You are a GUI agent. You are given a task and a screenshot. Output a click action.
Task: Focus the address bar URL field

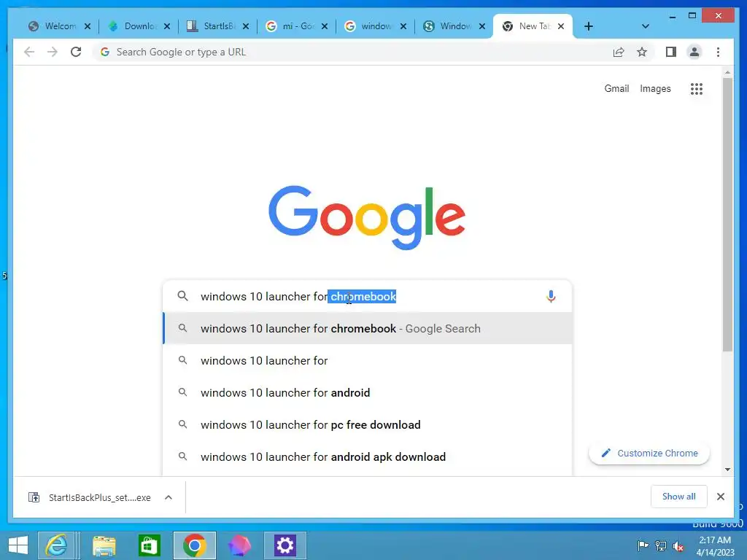coord(352,52)
